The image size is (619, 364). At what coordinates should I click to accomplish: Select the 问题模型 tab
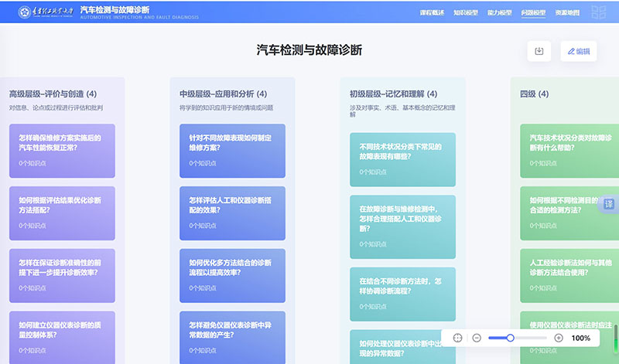(533, 13)
